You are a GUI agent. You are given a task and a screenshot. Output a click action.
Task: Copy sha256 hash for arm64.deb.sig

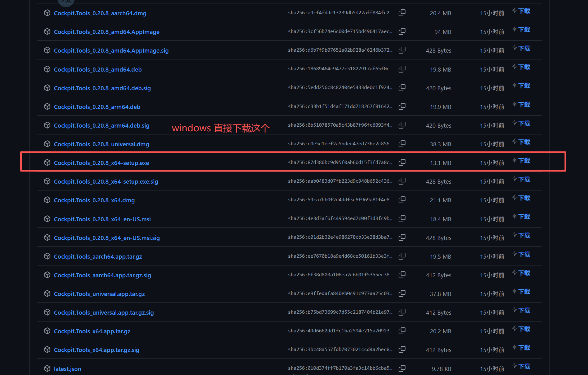[402, 125]
